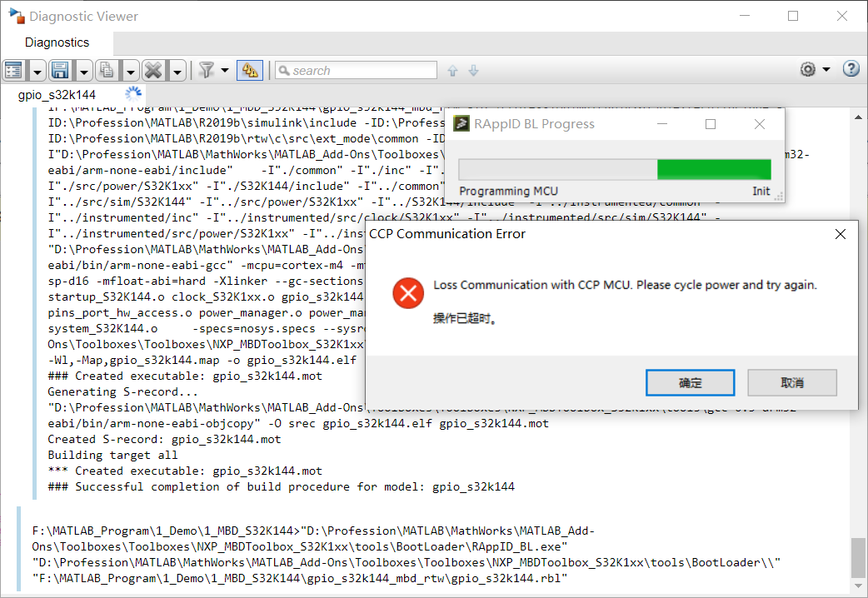Switch to the Diagnostics tab
This screenshot has height=598, width=868.
coord(56,42)
